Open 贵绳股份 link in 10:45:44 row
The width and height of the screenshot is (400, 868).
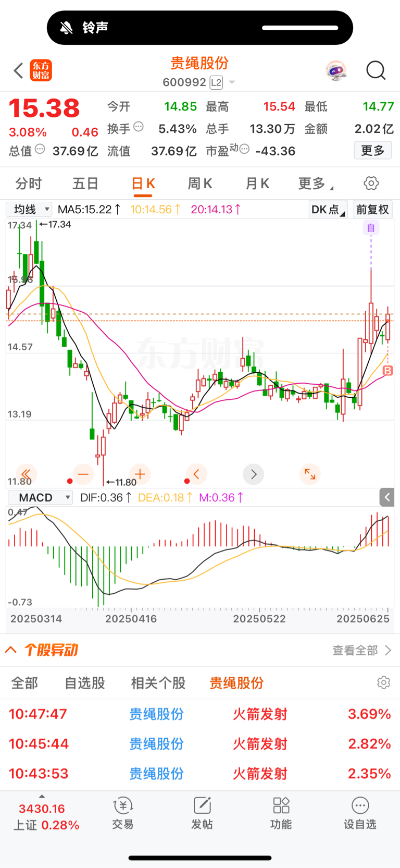click(156, 743)
